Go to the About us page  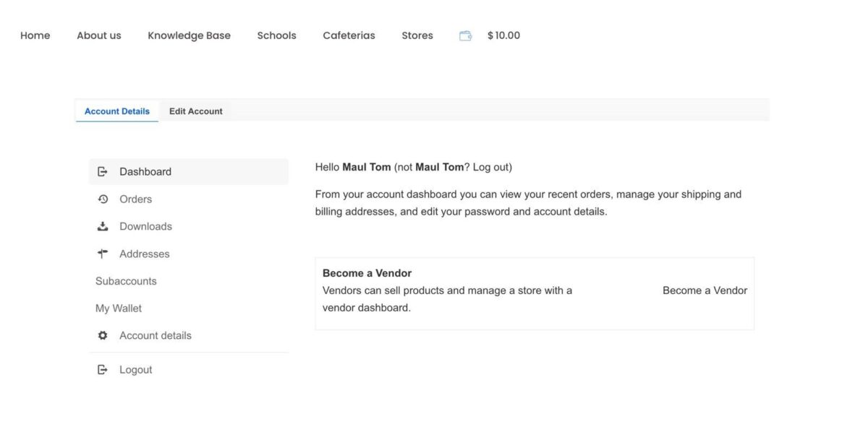coord(99,35)
